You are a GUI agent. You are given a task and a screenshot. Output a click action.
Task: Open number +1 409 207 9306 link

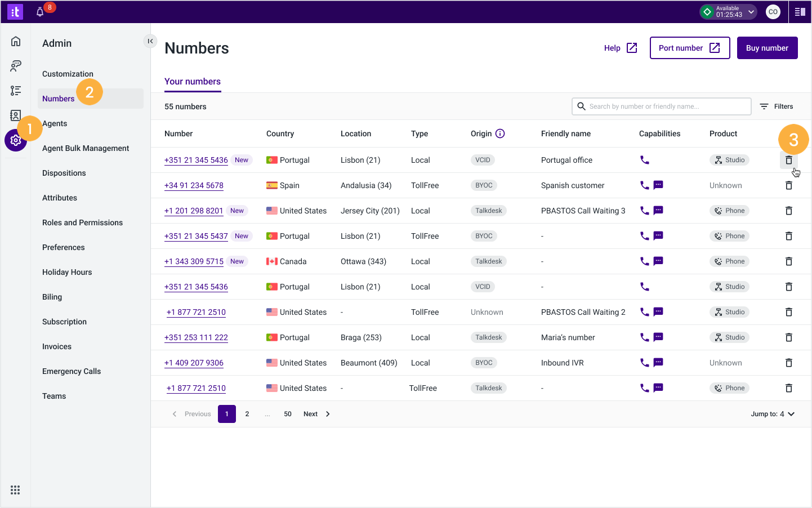point(194,363)
